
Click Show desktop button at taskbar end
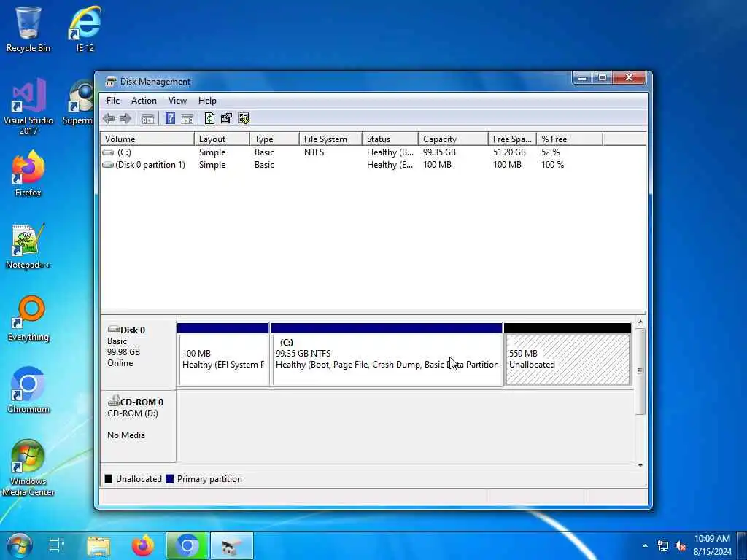click(x=742, y=545)
